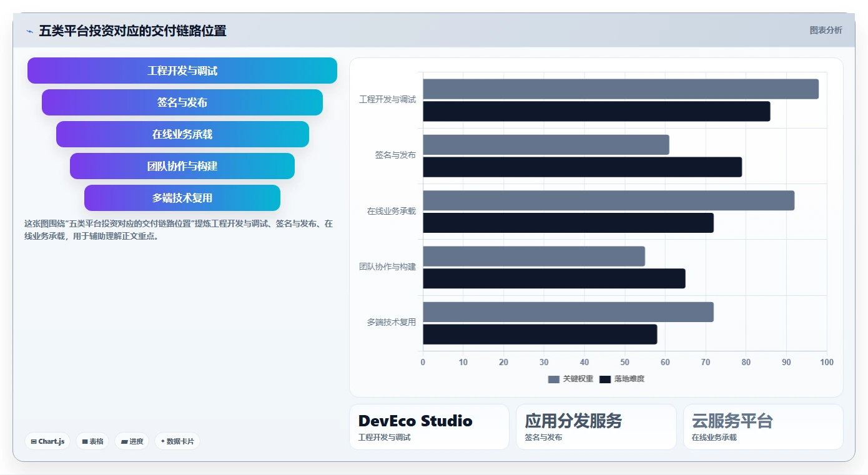Toggle the 落地难度 legend entry
868x475 pixels.
pos(622,379)
